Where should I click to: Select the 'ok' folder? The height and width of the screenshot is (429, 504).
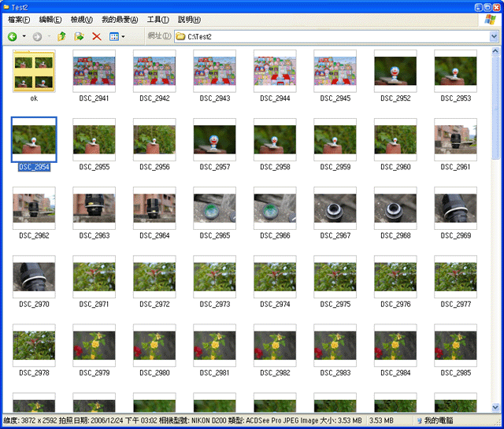click(34, 72)
